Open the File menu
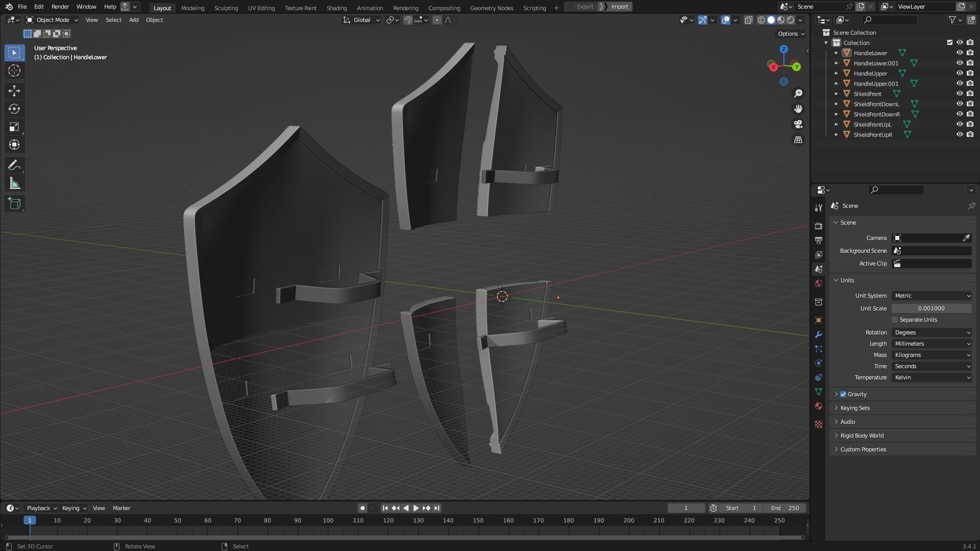 coord(22,7)
